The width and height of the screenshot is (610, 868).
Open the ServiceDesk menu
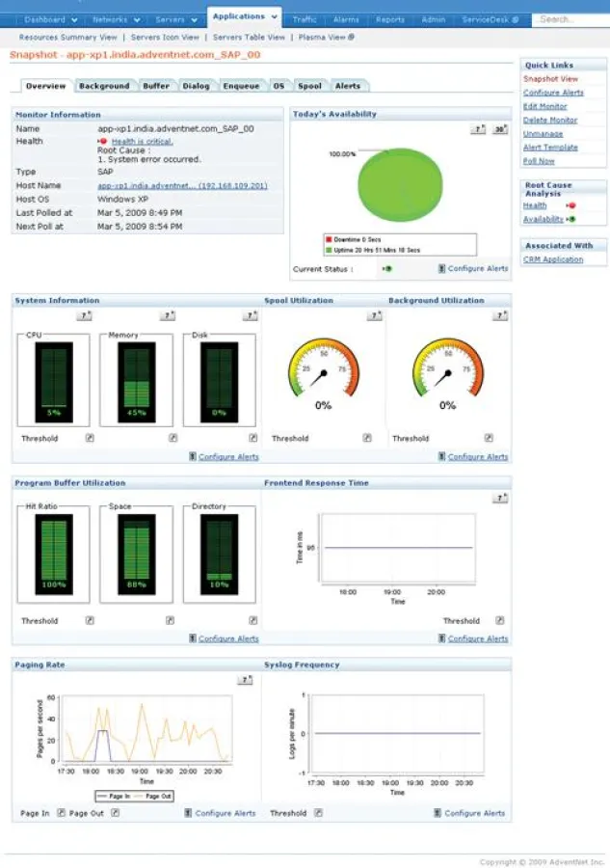click(490, 19)
